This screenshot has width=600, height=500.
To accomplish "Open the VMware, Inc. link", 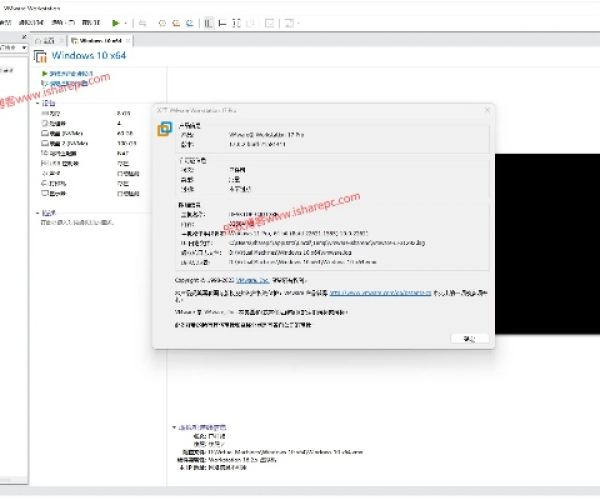I will pos(253,280).
